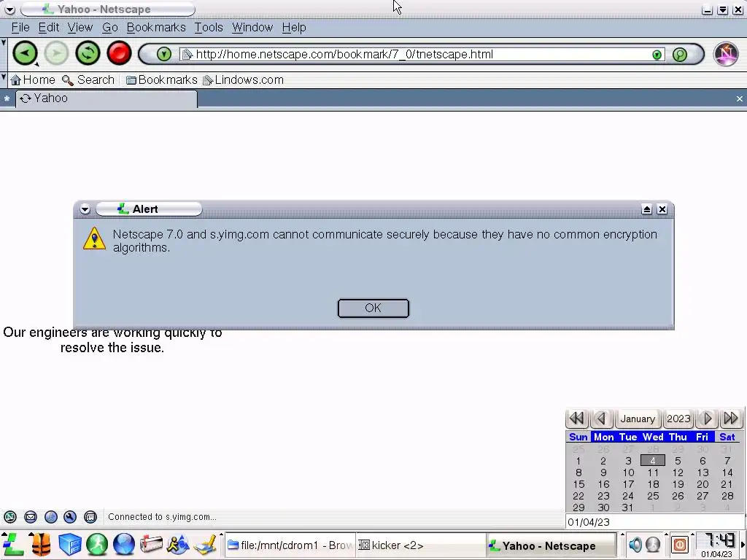747x560 pixels.
Task: Go to previous month in the calendar
Action: (601, 419)
